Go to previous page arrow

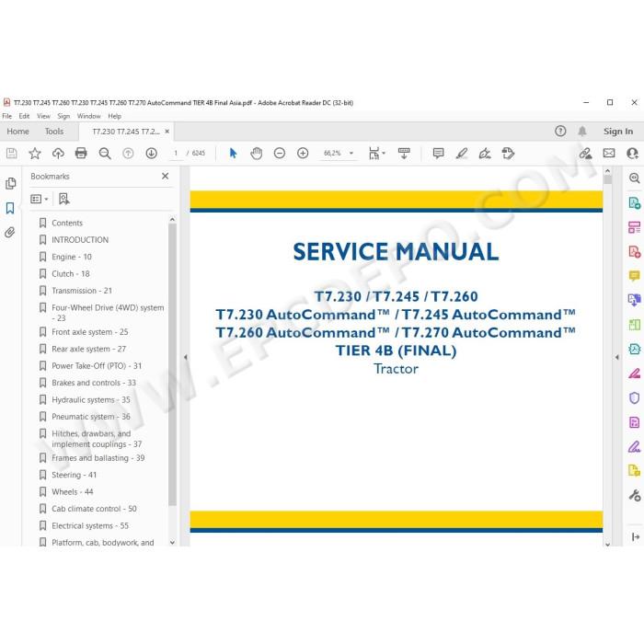tap(128, 154)
